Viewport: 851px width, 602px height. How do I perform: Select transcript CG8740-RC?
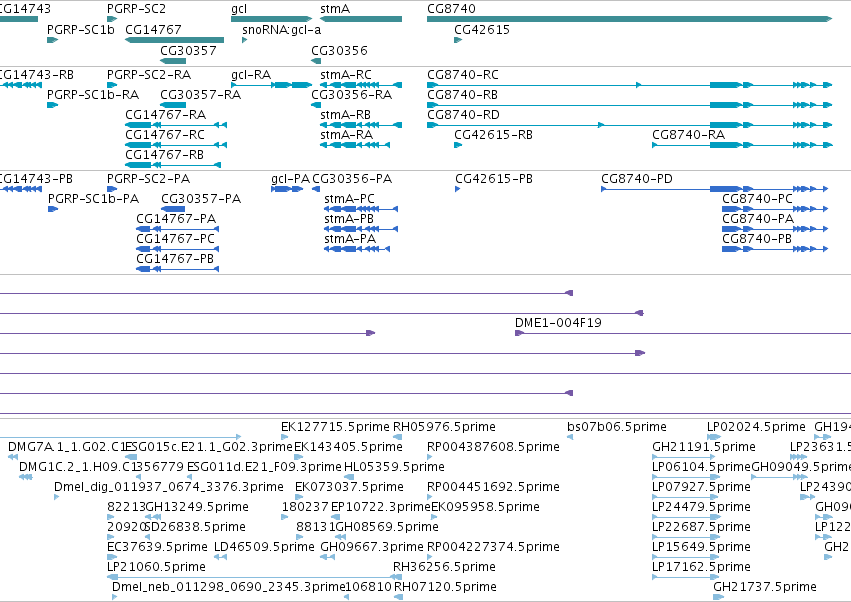630,85
